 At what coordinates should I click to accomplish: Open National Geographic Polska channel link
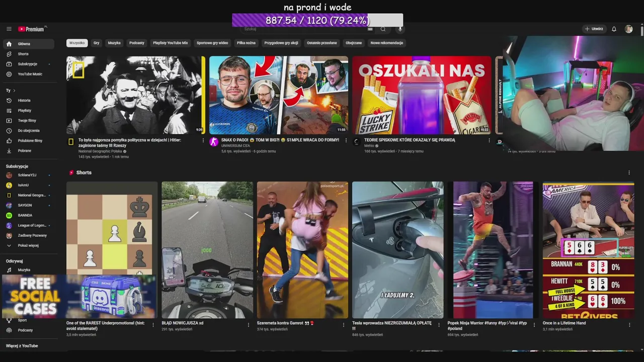click(x=100, y=151)
